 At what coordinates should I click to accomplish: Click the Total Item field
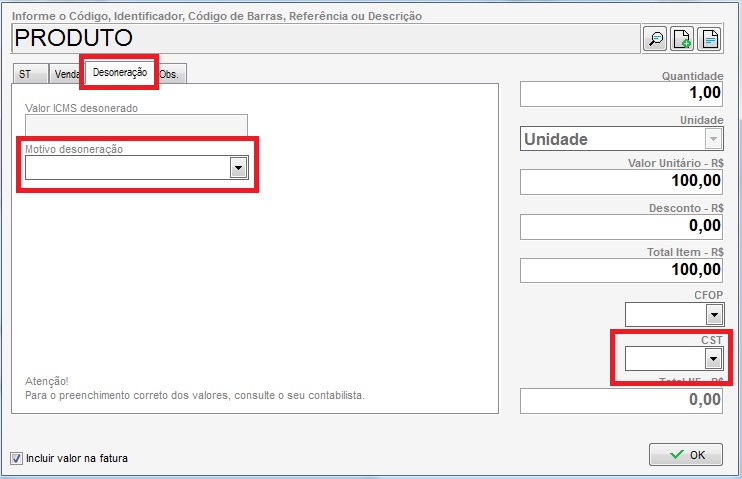[621, 270]
